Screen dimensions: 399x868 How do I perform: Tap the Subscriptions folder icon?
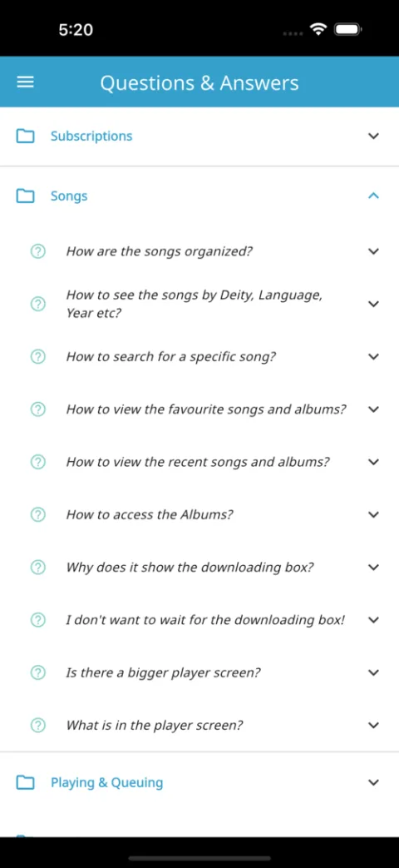[26, 136]
